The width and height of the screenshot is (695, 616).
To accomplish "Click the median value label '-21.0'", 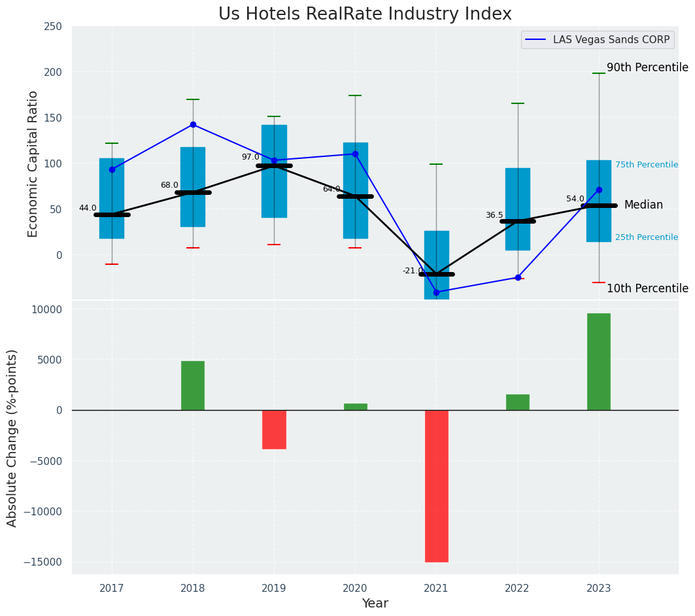I will [x=413, y=271].
